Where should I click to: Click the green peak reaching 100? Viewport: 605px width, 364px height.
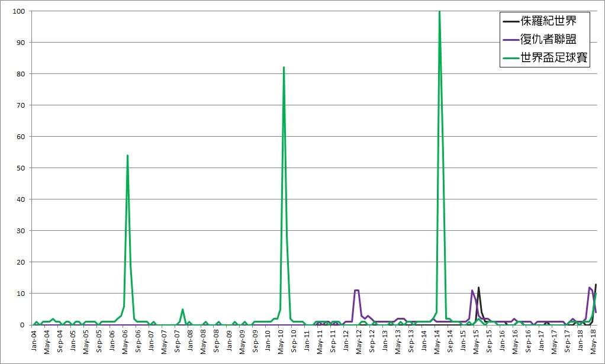tap(439, 12)
